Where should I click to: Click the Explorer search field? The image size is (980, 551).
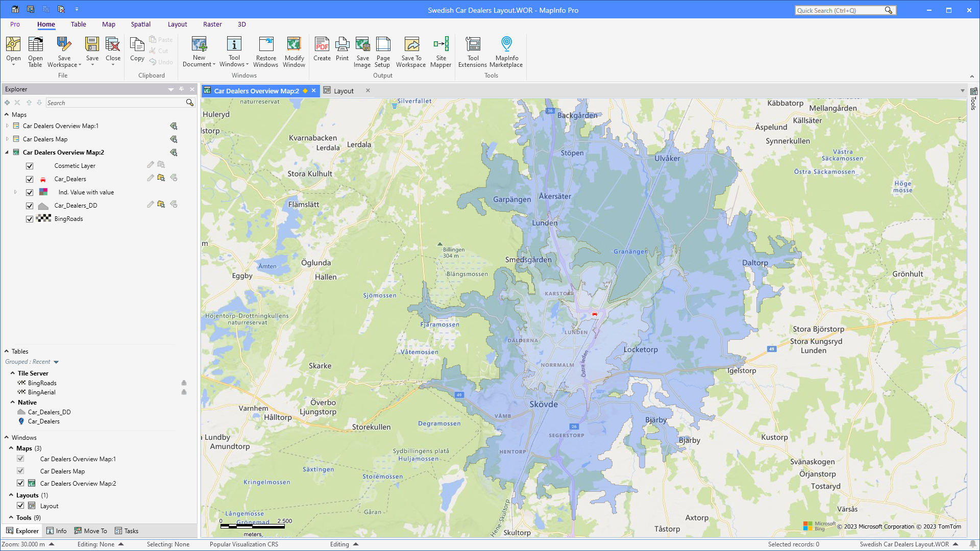[x=116, y=103]
